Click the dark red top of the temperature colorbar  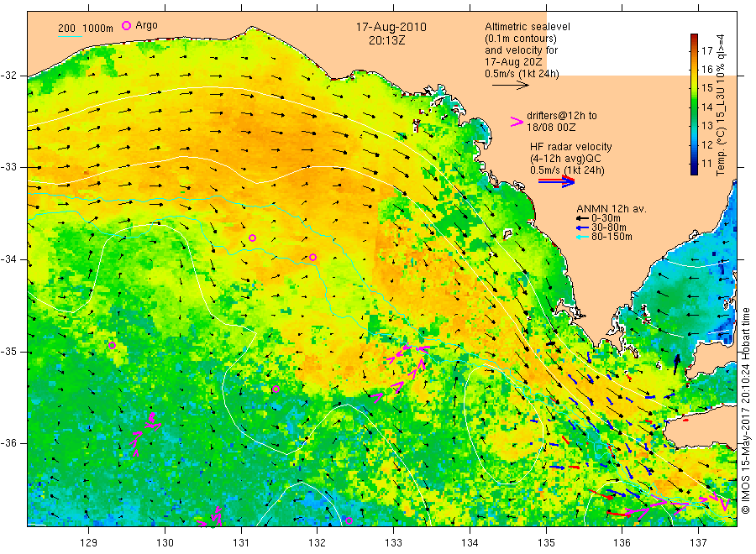pyautogui.click(x=694, y=38)
